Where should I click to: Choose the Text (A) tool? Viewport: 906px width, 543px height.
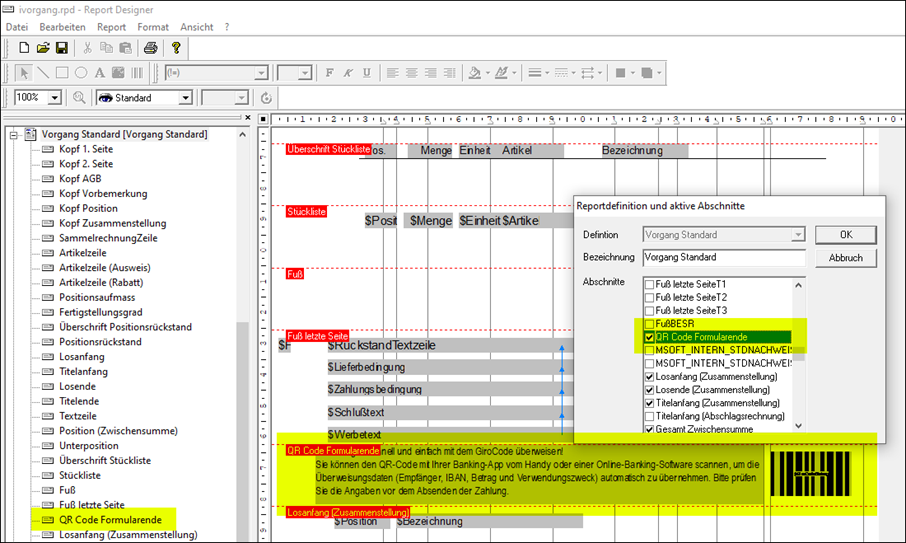[100, 73]
